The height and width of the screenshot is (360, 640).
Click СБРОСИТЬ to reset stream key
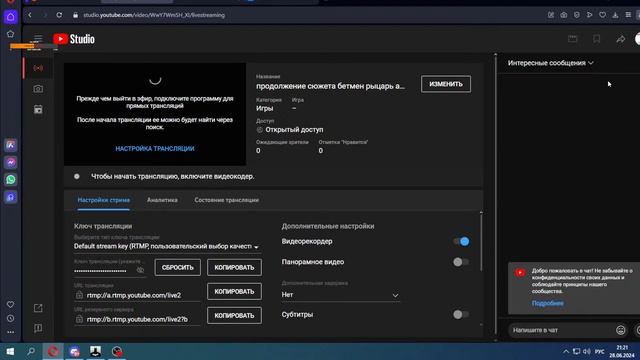click(178, 267)
